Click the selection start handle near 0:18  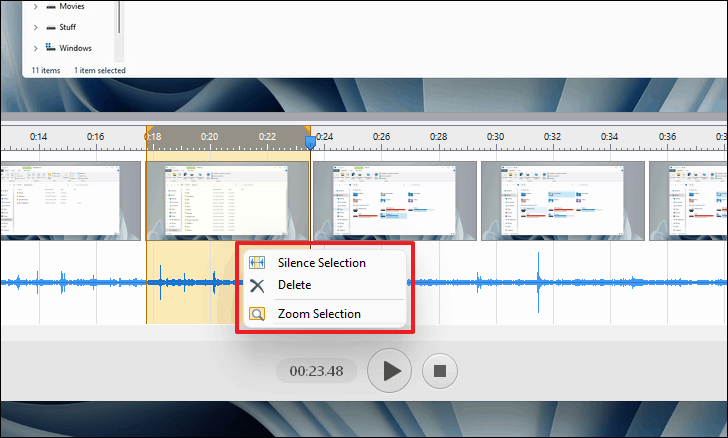(x=149, y=129)
